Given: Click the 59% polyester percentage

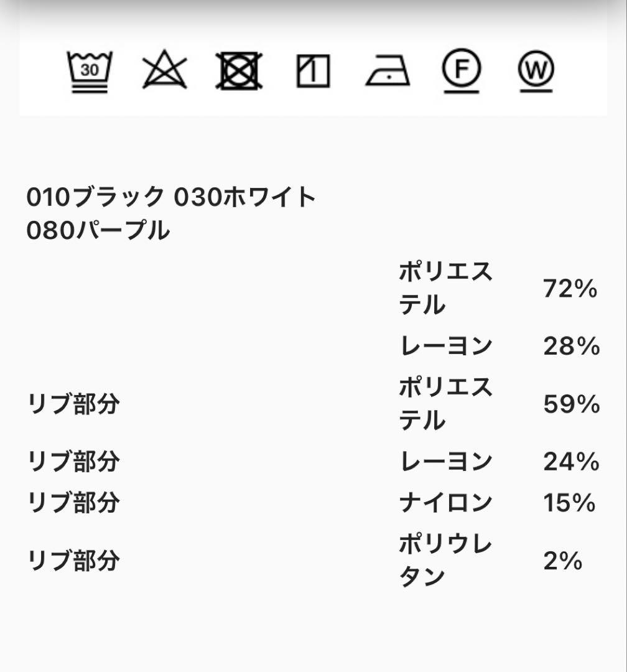Looking at the screenshot, I should pos(571,404).
